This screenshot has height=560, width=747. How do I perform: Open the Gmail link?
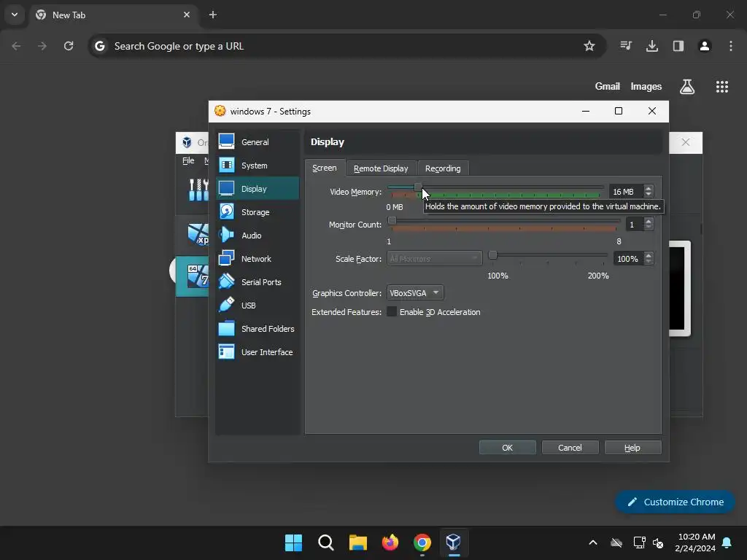(608, 86)
